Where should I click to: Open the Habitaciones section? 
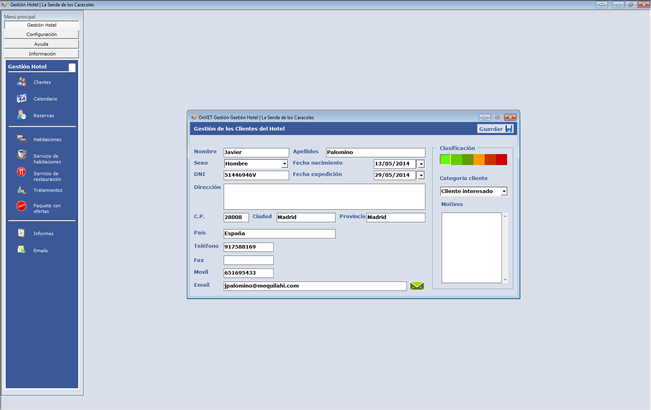(21, 140)
